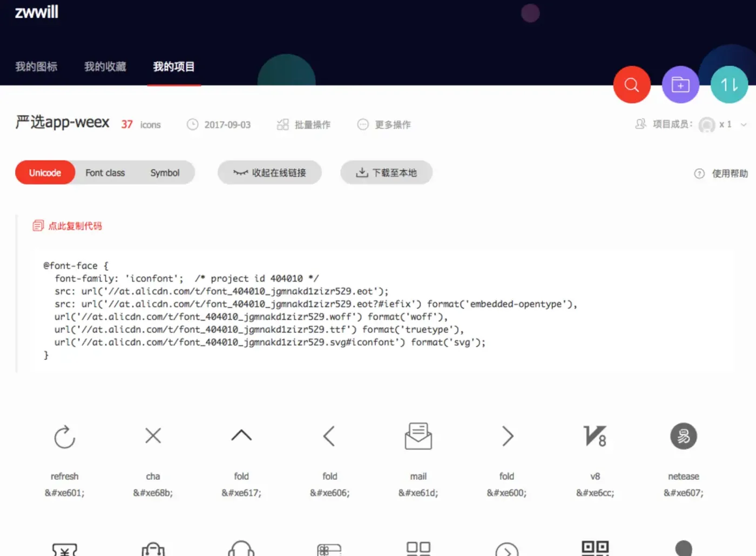Click the code &#xe600; text
The image size is (756, 556).
507,493
